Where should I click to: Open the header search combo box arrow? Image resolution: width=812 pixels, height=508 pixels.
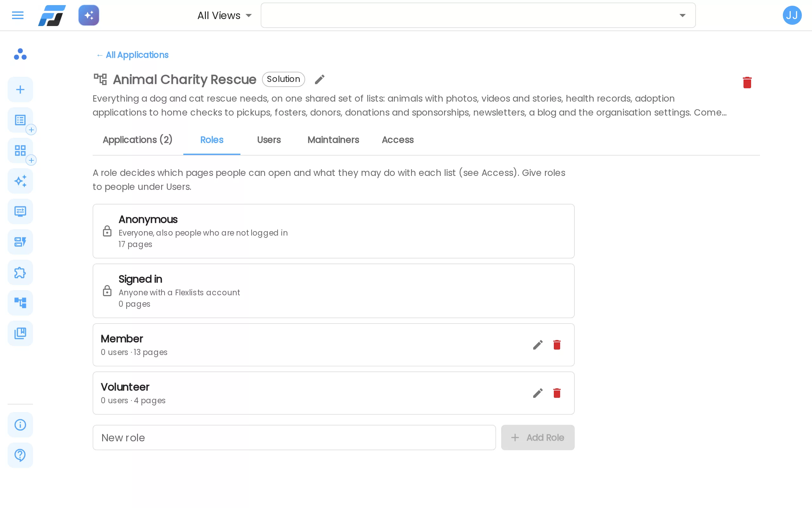[682, 16]
